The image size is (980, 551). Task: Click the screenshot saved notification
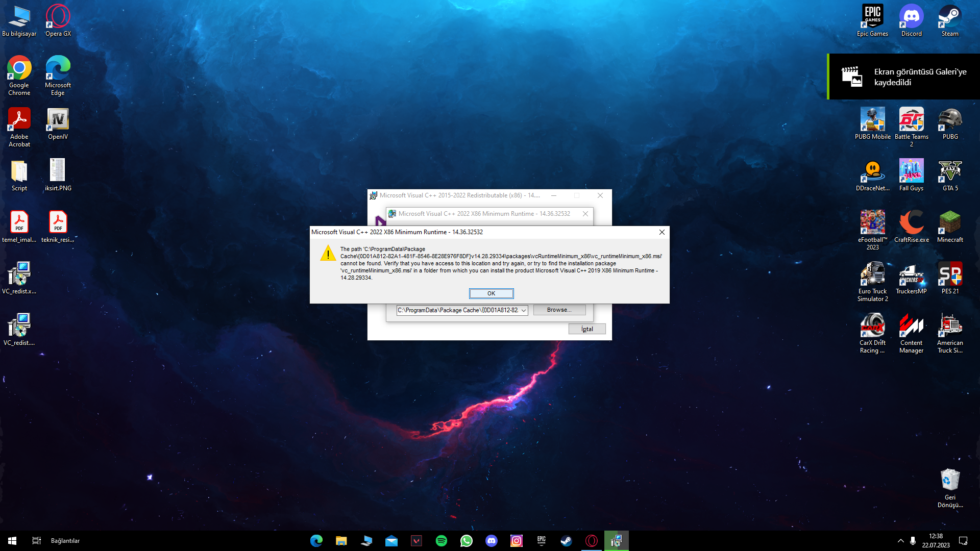[x=903, y=77]
